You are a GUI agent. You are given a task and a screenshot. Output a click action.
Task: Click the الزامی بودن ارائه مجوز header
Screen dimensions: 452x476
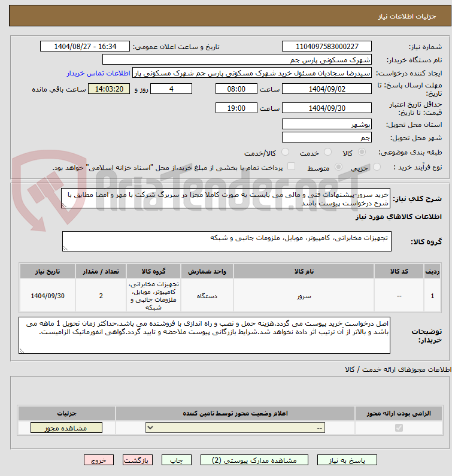click(x=399, y=414)
